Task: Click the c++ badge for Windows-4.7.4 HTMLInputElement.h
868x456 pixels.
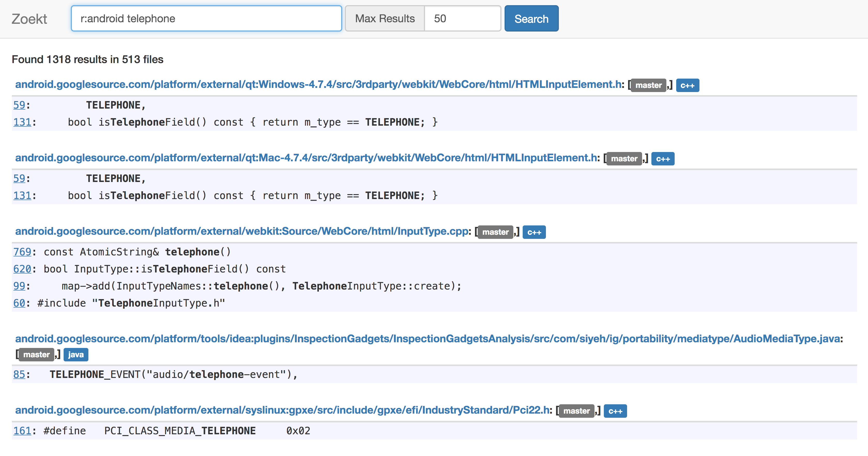Action: (x=687, y=86)
